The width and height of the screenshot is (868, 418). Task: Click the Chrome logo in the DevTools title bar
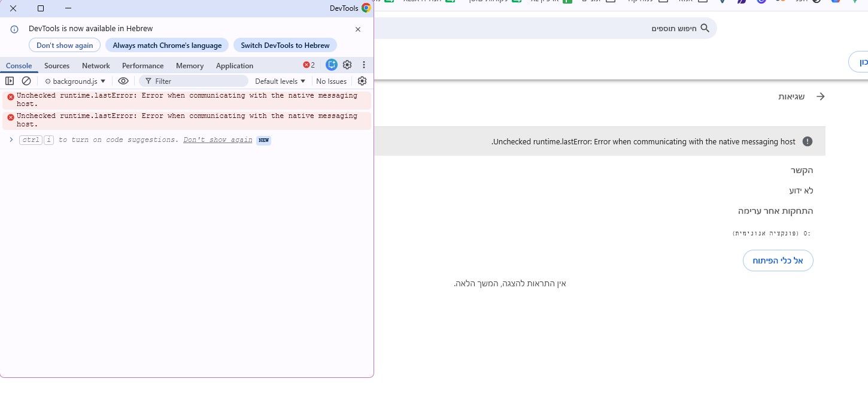click(366, 8)
